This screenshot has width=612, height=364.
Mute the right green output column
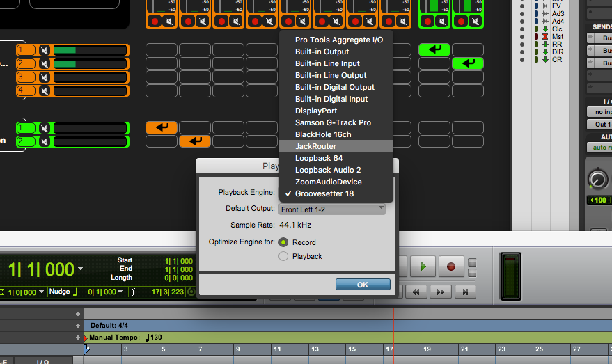click(x=475, y=22)
